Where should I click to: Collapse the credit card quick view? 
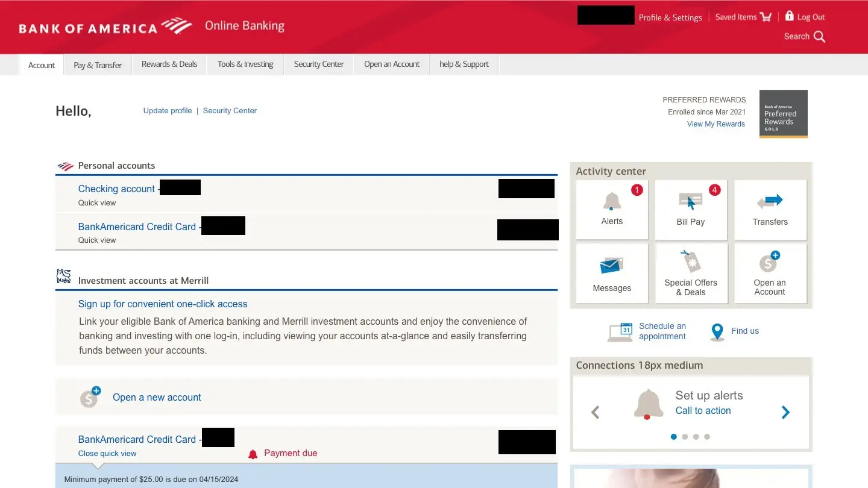click(x=107, y=453)
